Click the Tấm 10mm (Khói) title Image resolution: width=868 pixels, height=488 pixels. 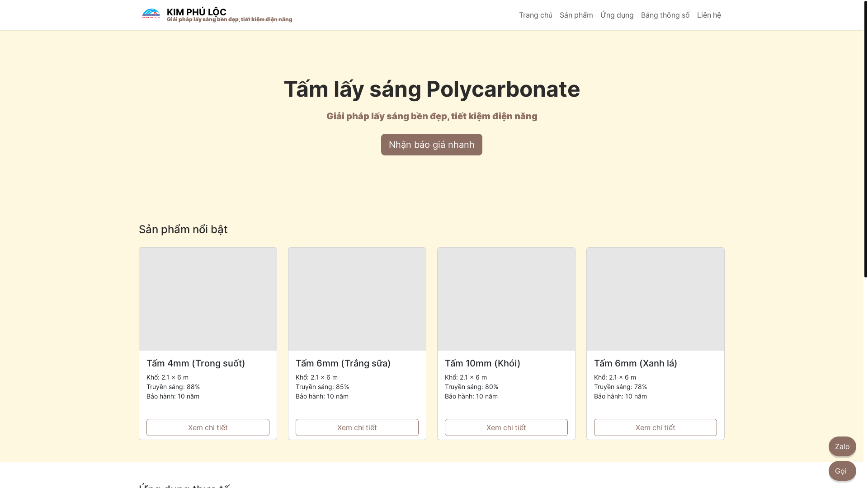[x=482, y=363]
